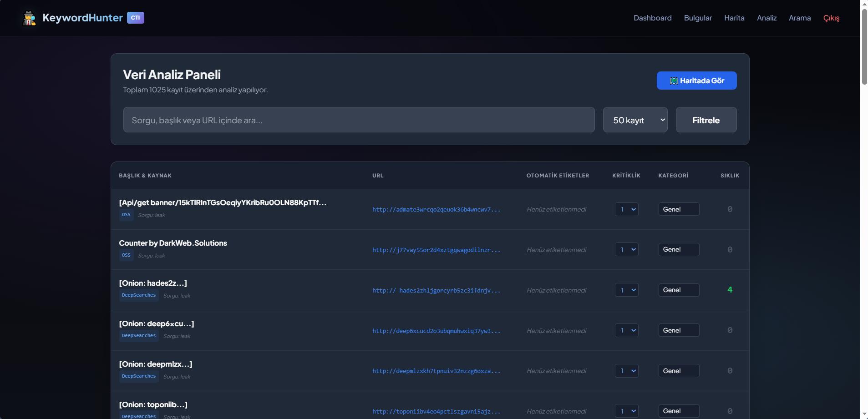Screen dimensions: 868x419
Task: Click the scrollbar up arrow
Action: [x=864, y=4]
